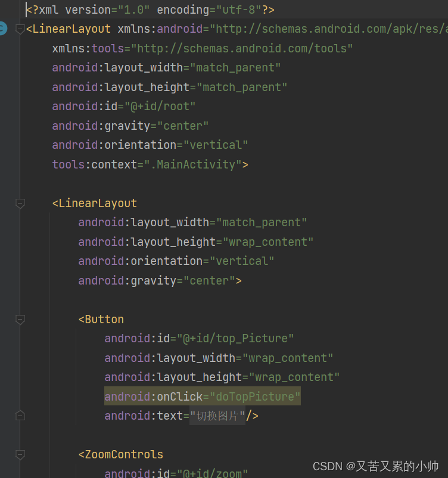Click the highlighted onClick "doTopPicture" attribute
448x478 pixels.
[x=203, y=396]
